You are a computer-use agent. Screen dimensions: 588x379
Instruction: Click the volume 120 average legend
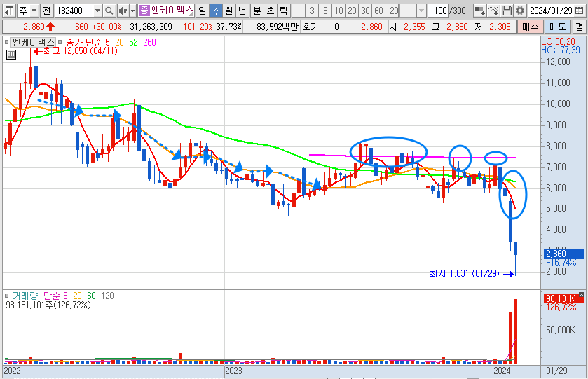pyautogui.click(x=108, y=296)
